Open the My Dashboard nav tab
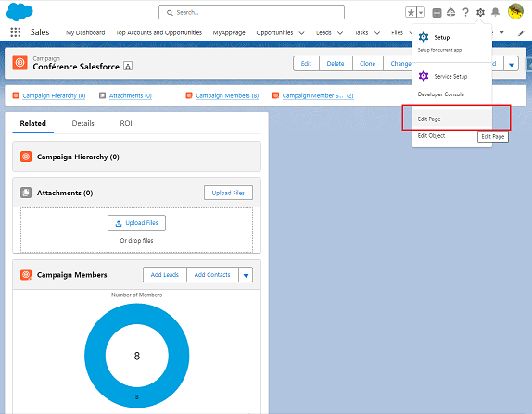 tap(85, 32)
